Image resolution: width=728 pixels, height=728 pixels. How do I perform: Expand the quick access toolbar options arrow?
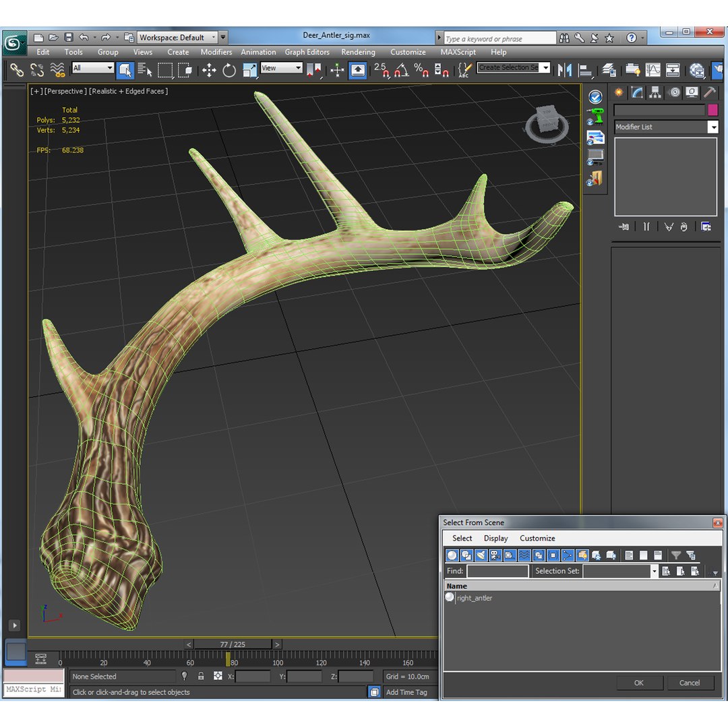coord(223,37)
